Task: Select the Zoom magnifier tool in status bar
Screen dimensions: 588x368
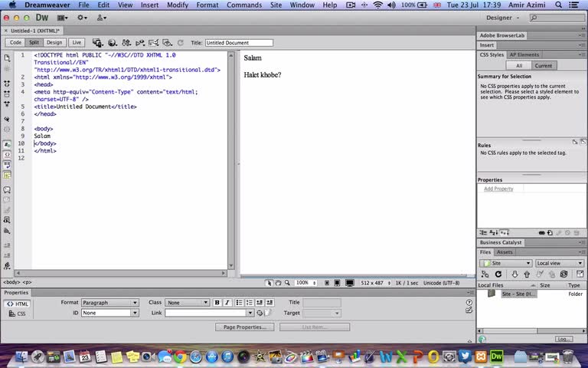Action: click(x=287, y=283)
